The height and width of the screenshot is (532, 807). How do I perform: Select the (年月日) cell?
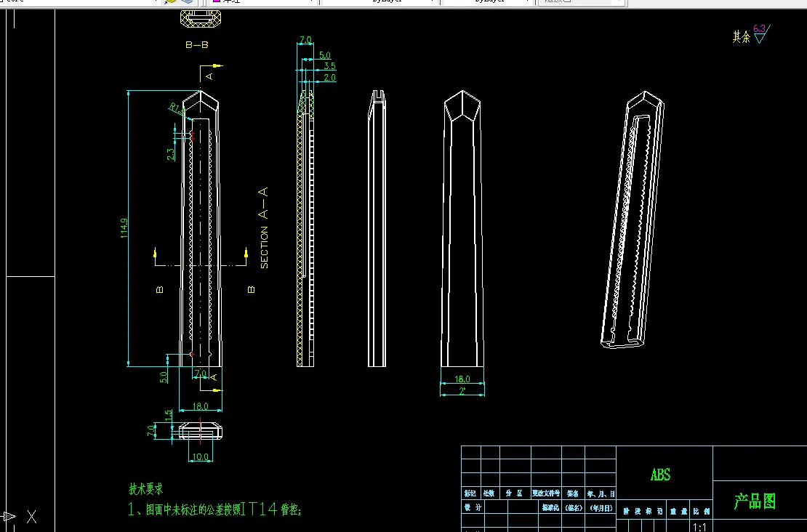tap(601, 507)
